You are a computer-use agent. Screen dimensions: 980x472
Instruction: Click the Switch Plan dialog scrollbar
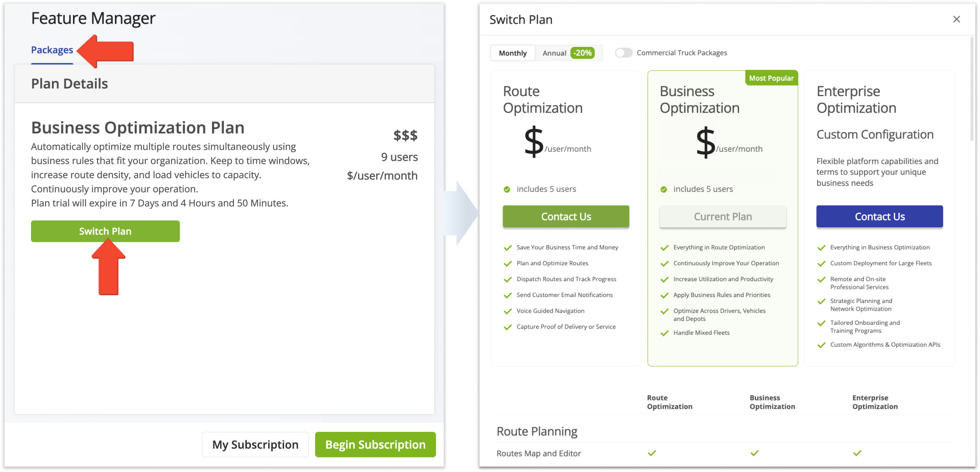coord(972,91)
